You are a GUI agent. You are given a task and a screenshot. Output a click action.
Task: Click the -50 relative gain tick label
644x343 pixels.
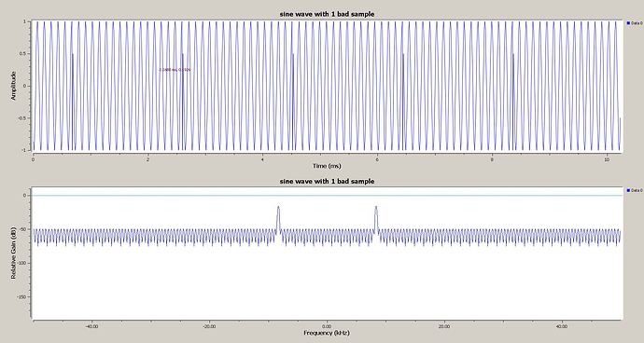(x=22, y=229)
